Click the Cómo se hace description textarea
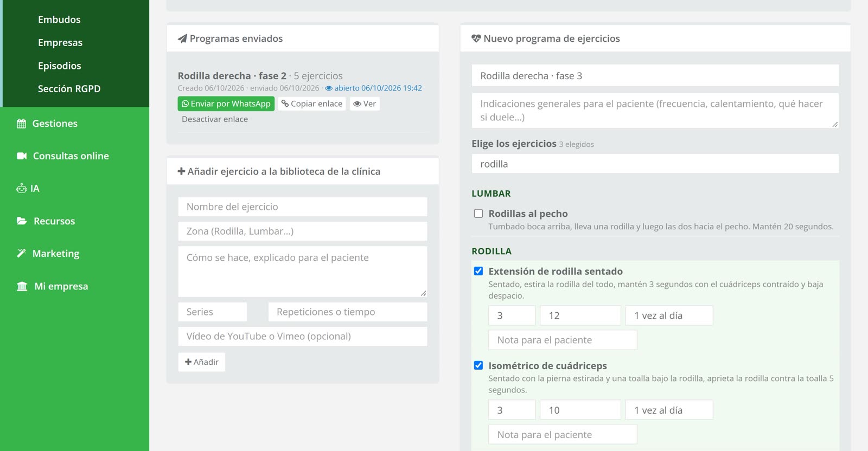This screenshot has height=451, width=868. click(x=303, y=272)
